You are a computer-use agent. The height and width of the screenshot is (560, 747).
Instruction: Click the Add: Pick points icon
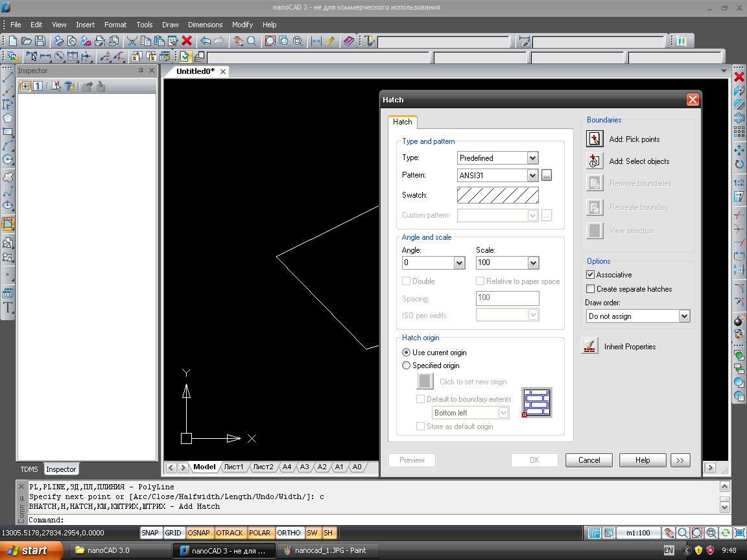(595, 139)
